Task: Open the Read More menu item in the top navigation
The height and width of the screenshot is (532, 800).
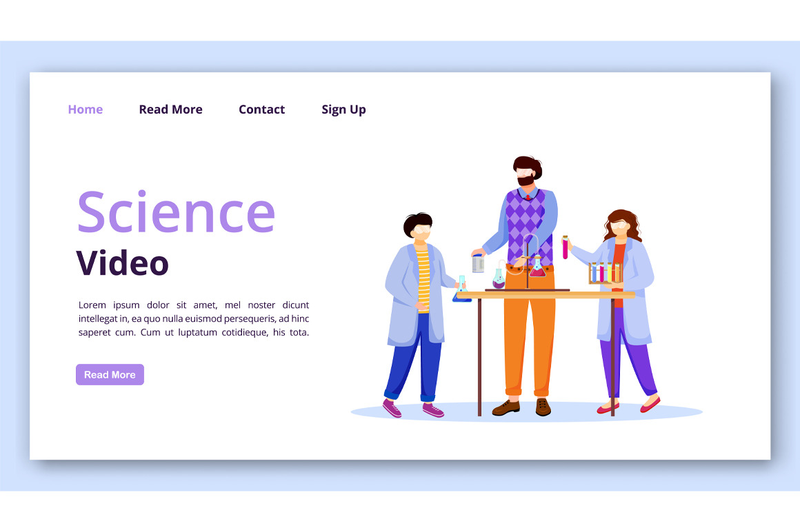Action: (170, 110)
